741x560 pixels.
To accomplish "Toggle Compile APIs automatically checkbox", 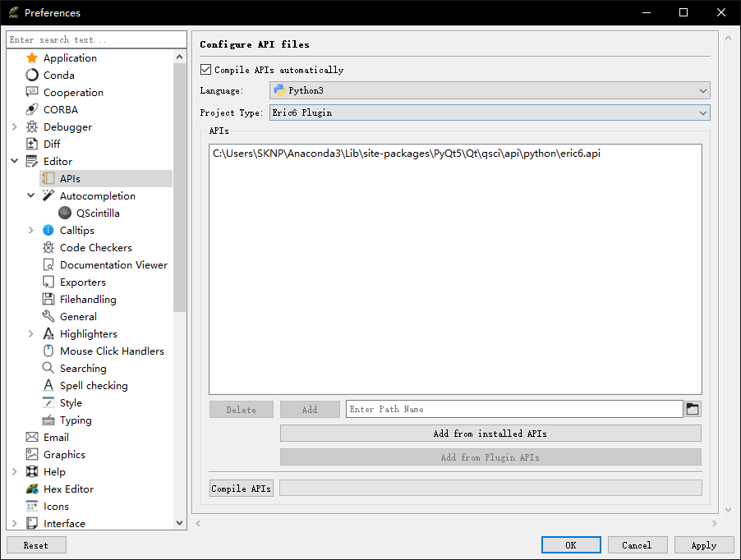I will coord(205,70).
